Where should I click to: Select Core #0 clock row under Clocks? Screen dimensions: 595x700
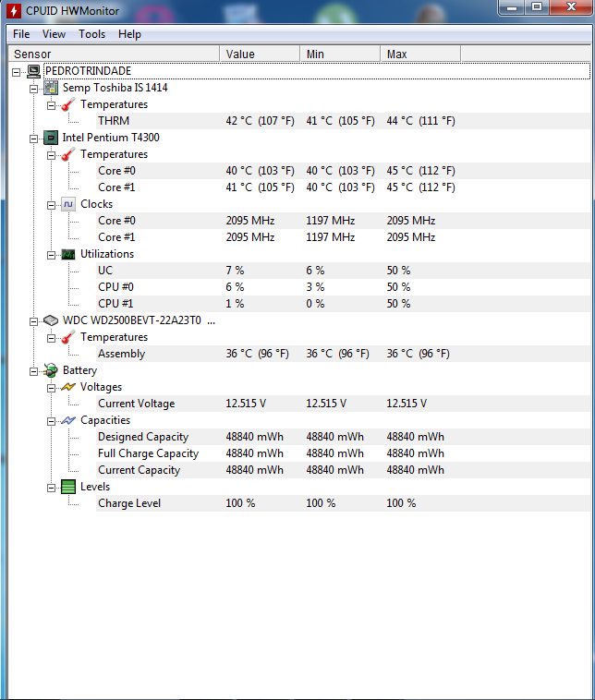point(343,221)
